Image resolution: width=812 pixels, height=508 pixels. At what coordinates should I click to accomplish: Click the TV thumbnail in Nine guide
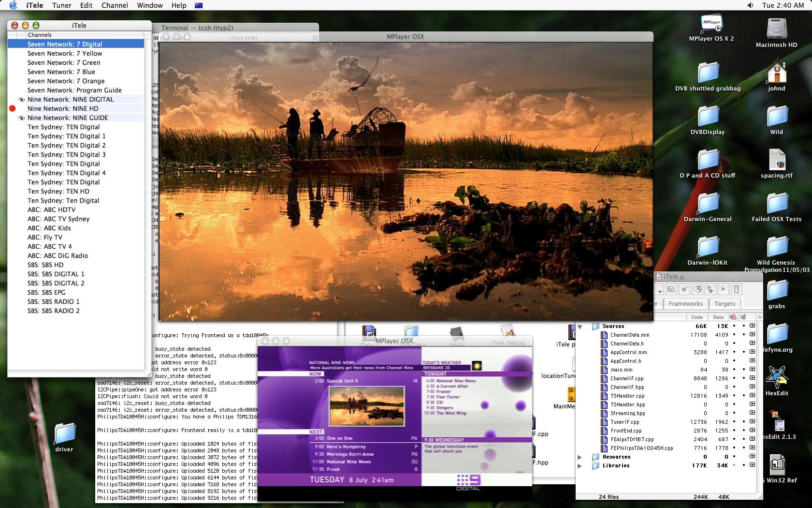tap(366, 406)
